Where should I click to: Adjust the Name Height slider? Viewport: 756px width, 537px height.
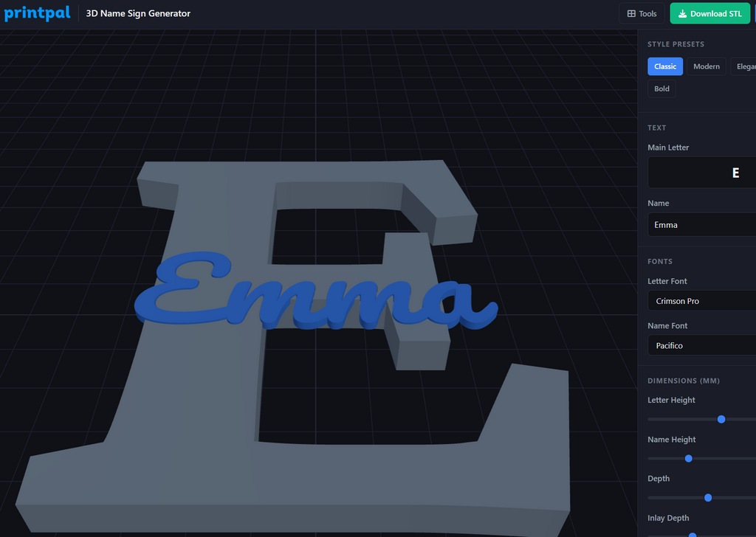689,459
